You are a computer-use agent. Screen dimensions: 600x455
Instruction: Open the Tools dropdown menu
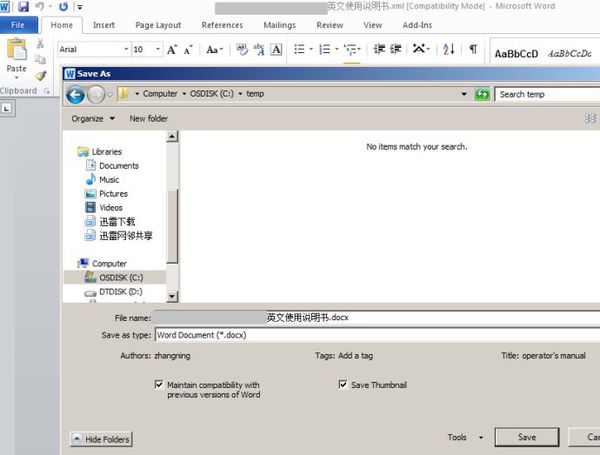tap(465, 437)
